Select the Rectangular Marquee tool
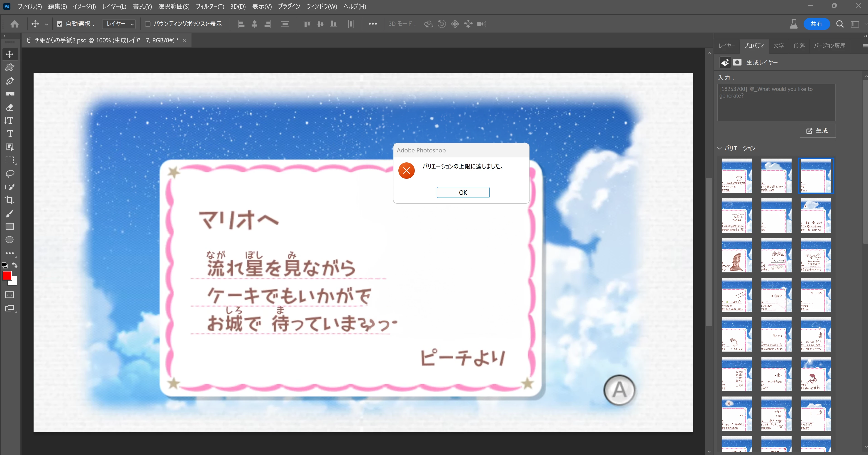Viewport: 868px width, 455px height. pos(10,160)
